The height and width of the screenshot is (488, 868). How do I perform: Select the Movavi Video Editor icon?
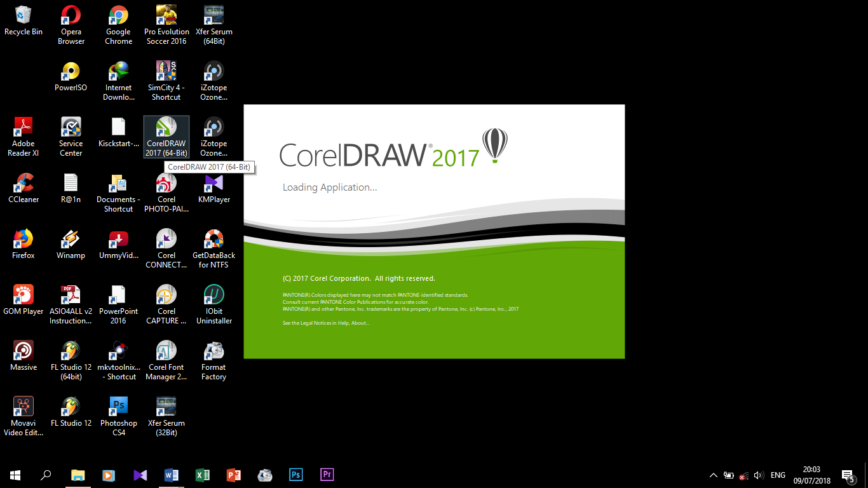[x=24, y=417]
